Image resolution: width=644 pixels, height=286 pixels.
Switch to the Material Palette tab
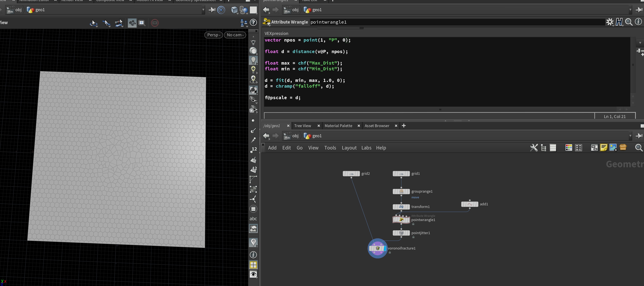(338, 126)
